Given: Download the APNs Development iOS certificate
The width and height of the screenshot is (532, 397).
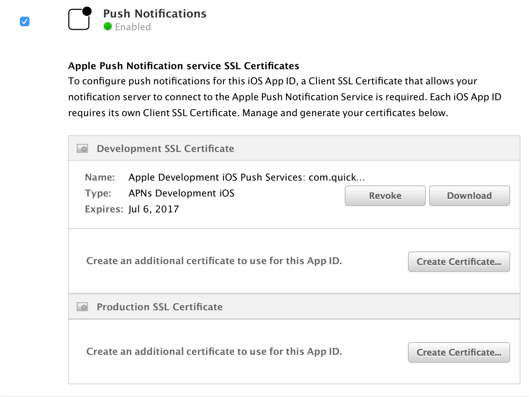Looking at the screenshot, I should click(x=469, y=196).
